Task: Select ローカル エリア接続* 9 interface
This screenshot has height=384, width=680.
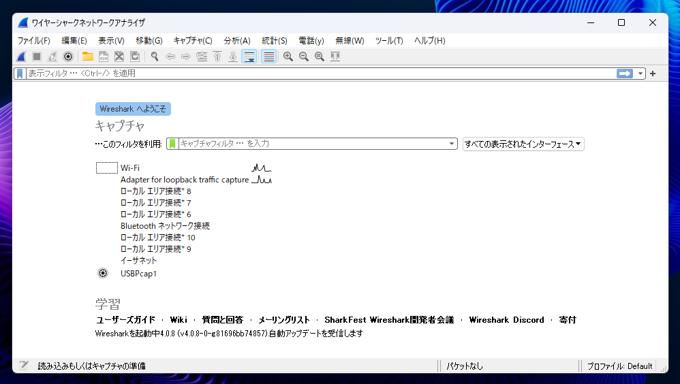Action: (x=156, y=249)
